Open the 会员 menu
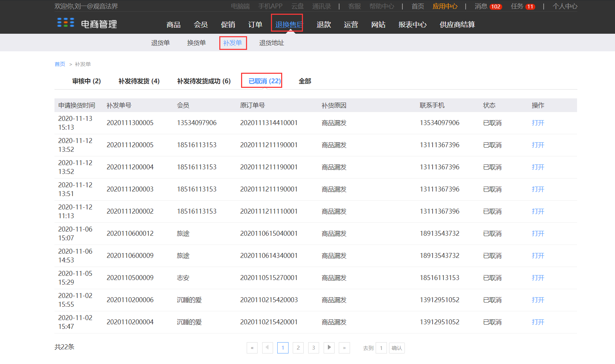Image resolution: width=615 pixels, height=364 pixels. [201, 25]
